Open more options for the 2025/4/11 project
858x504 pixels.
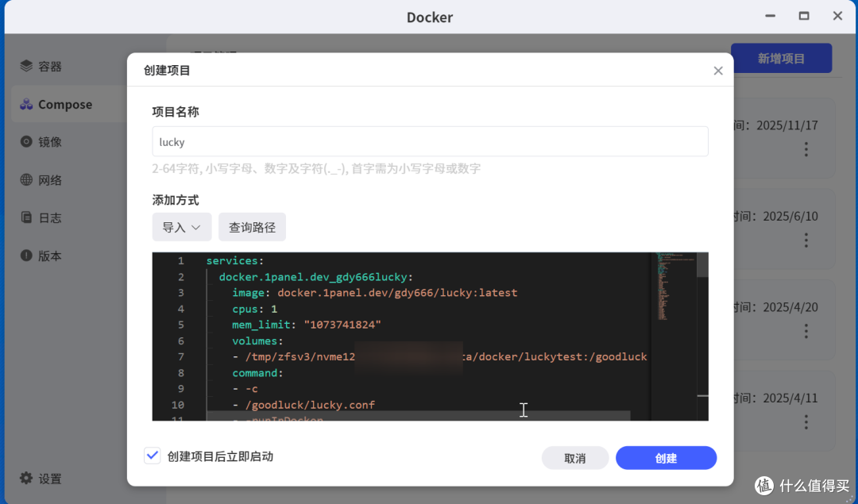point(806,421)
